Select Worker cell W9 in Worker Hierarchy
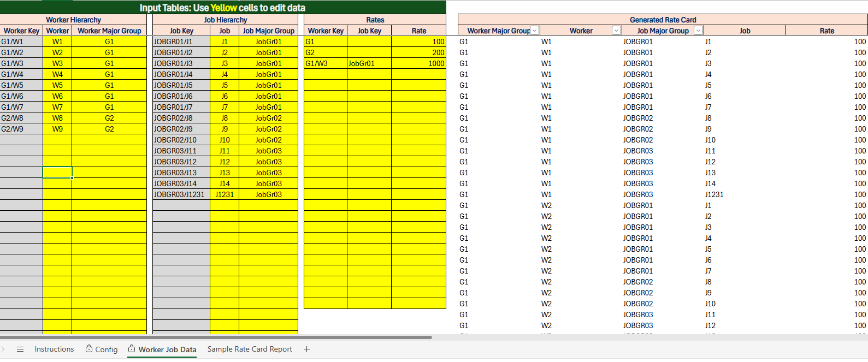The width and height of the screenshot is (868, 362). click(x=57, y=129)
